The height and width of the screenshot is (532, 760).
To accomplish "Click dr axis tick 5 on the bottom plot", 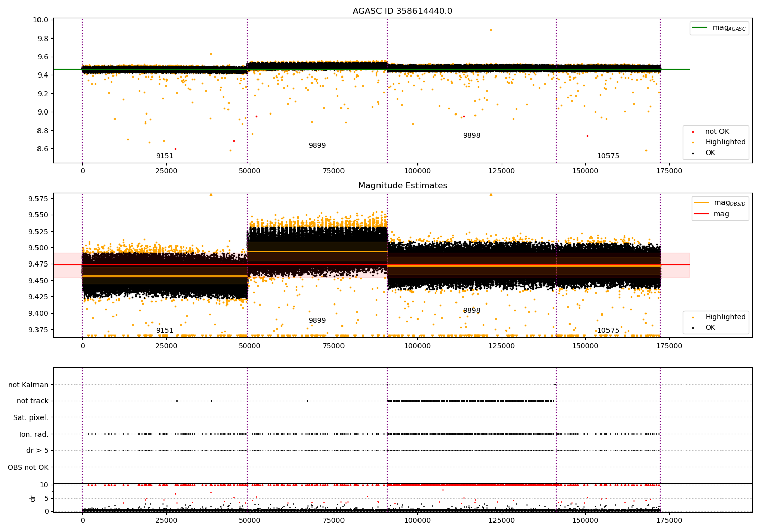I will click(47, 498).
